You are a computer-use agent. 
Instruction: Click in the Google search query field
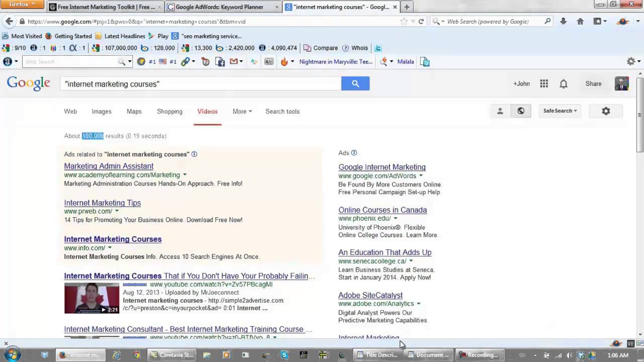200,84
